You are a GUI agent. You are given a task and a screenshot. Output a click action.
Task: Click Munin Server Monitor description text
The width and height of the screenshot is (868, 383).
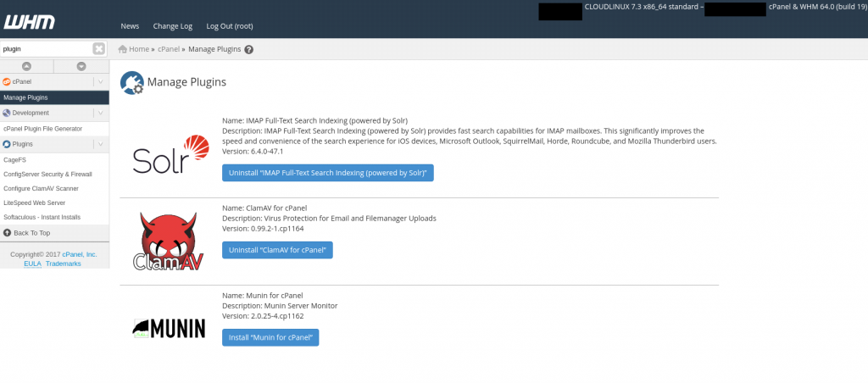280,306
